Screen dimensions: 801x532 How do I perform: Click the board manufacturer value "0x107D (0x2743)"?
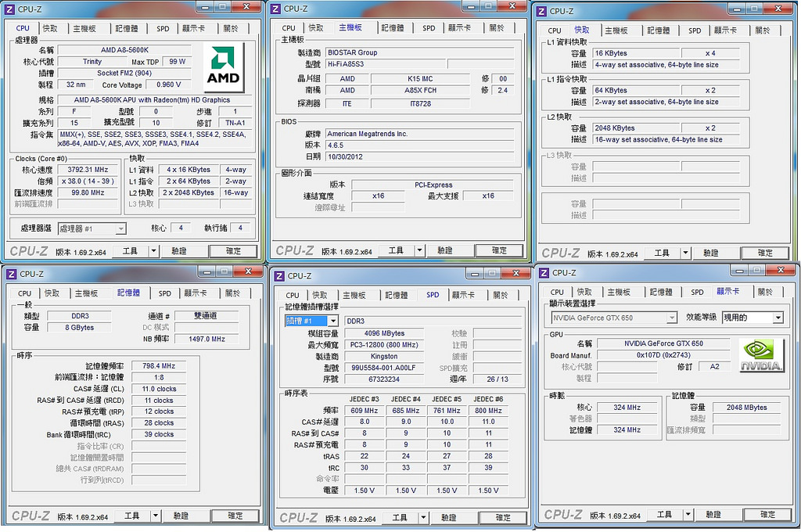[x=663, y=355]
